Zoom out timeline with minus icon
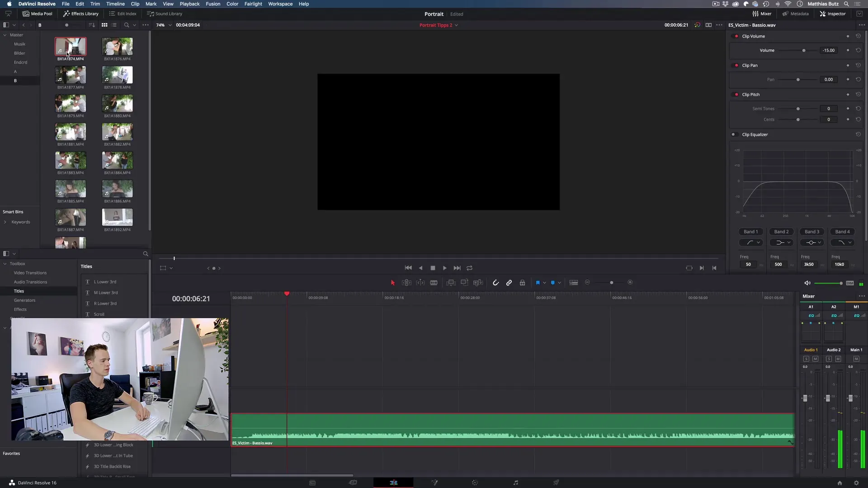The height and width of the screenshot is (488, 868). pyautogui.click(x=587, y=282)
